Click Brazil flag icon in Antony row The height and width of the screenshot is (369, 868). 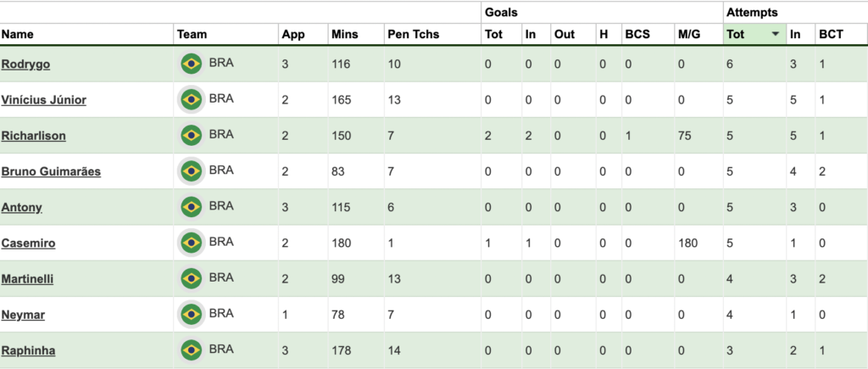click(191, 207)
